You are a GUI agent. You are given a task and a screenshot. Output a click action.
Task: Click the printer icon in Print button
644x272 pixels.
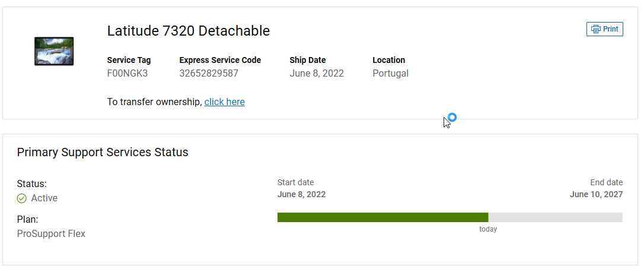click(595, 29)
